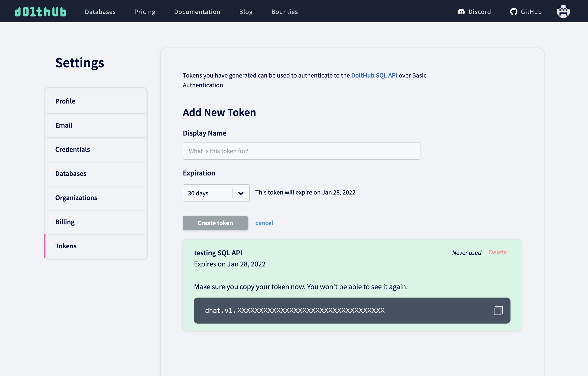
Task: Click 'This token will expire on Jan 28, 2022'
Action: pyautogui.click(x=305, y=192)
